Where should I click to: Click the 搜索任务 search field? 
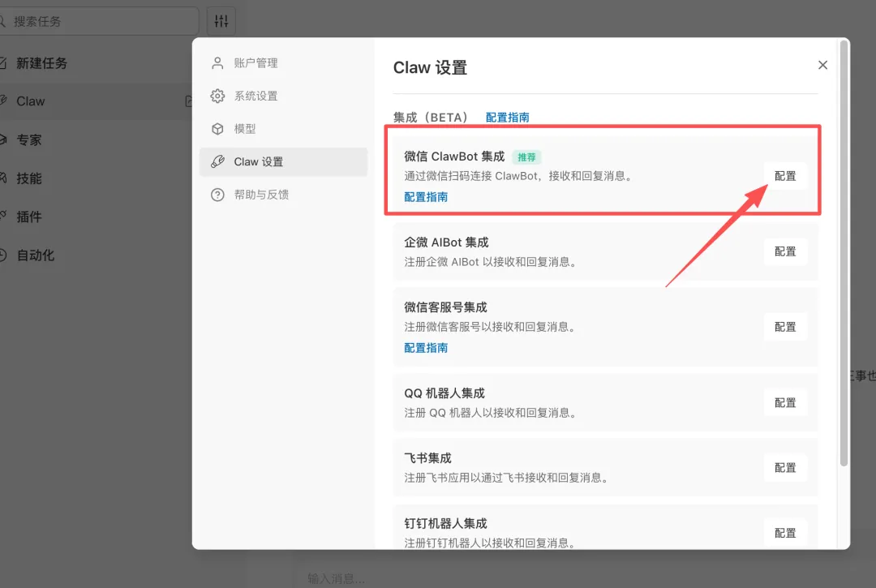pos(98,21)
